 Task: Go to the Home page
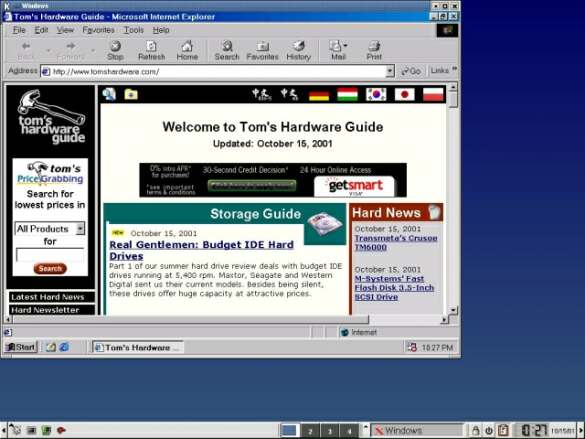click(187, 50)
